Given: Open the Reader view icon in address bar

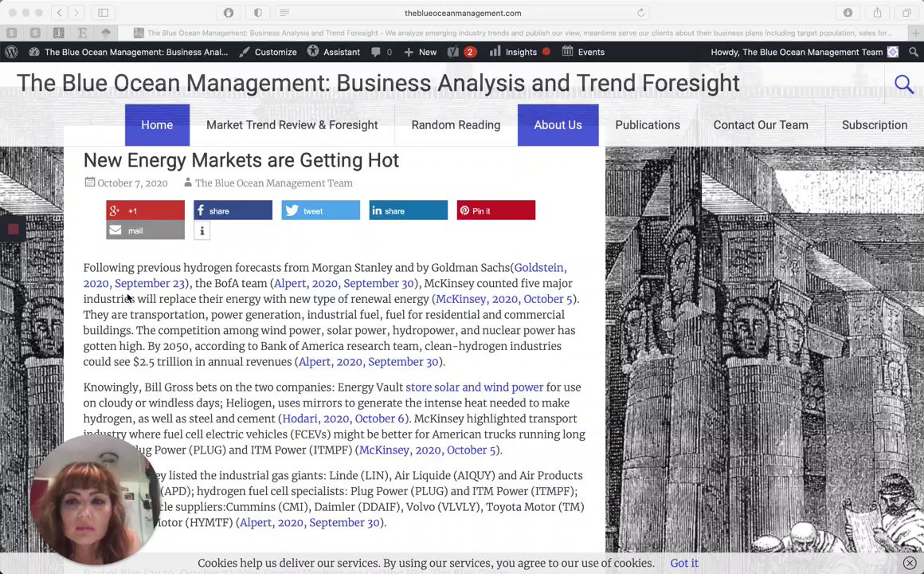Looking at the screenshot, I should pyautogui.click(x=284, y=13).
